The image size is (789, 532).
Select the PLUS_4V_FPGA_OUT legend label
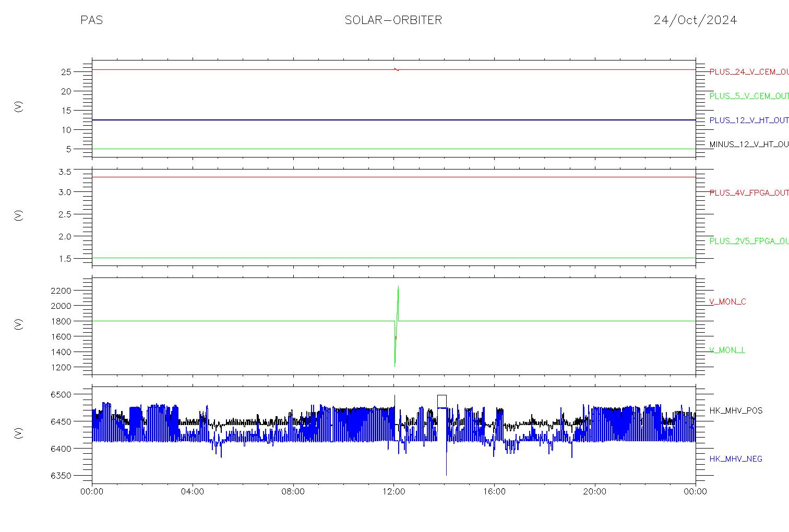(x=749, y=192)
